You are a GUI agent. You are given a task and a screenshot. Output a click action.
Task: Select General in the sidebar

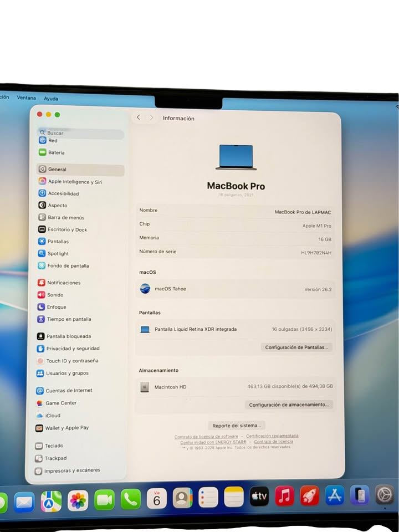[80, 170]
